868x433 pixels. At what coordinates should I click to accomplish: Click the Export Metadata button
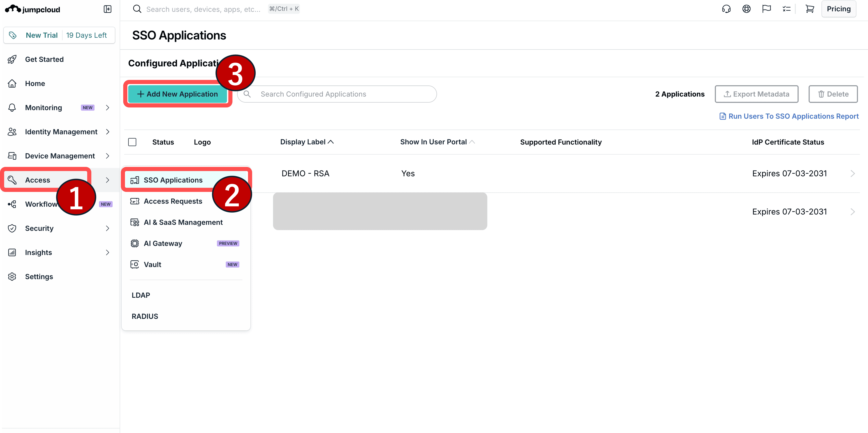756,94
